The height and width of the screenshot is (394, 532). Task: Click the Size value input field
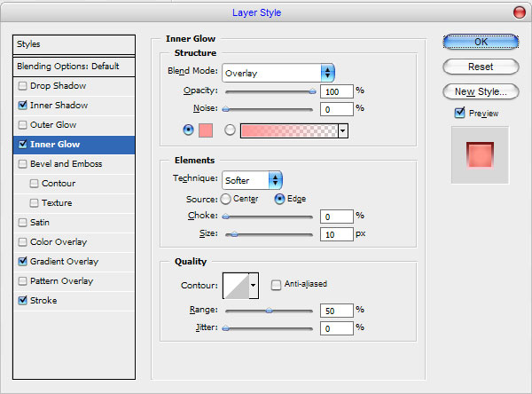[x=335, y=234]
